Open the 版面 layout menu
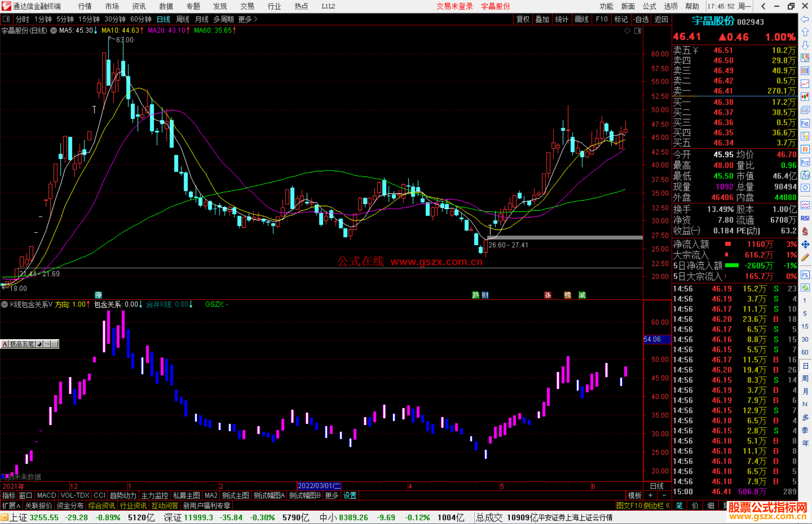This screenshot has height=524, width=812. click(x=628, y=6)
